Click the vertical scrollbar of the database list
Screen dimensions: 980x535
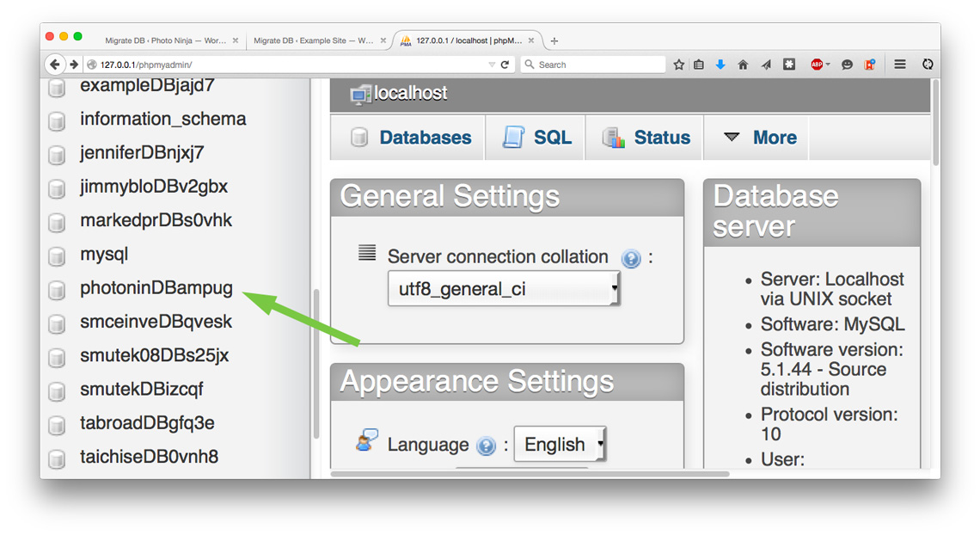pyautogui.click(x=316, y=363)
